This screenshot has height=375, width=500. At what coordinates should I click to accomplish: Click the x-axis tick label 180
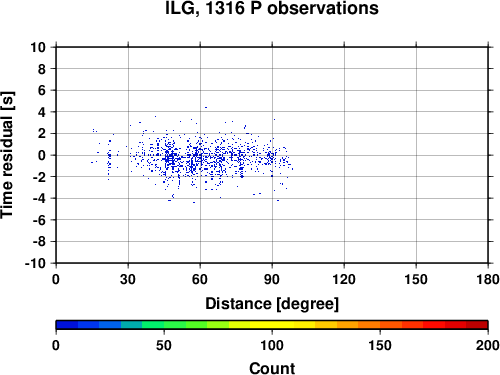[x=488, y=279]
